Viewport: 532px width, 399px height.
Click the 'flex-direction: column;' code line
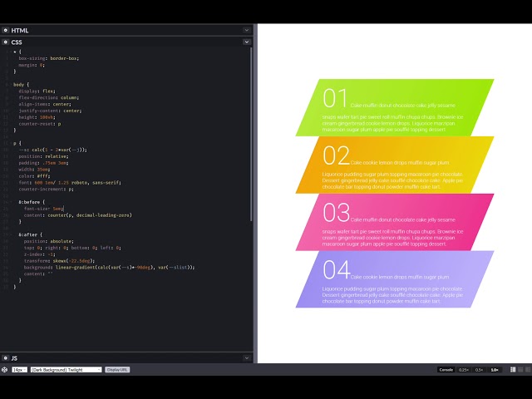[49, 97]
